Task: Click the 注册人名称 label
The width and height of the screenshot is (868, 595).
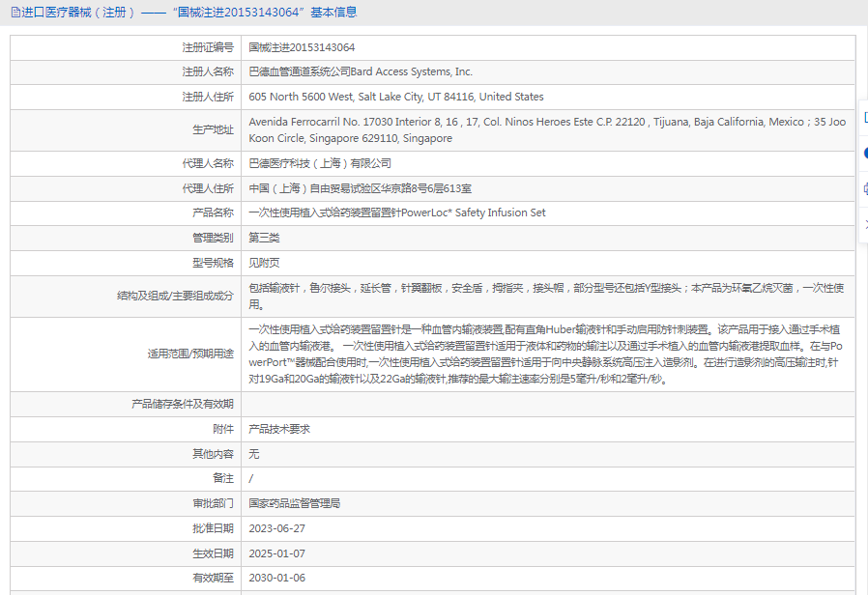Action: (208, 71)
